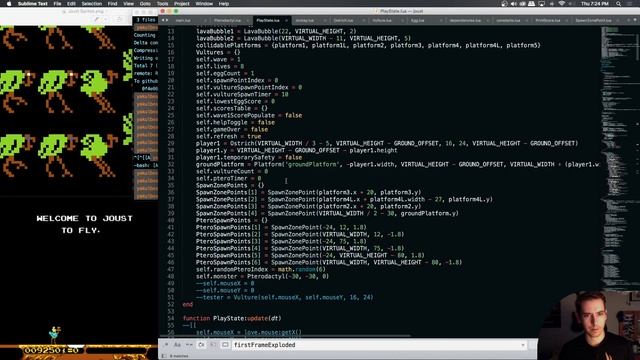Switch to the PrintScore.lua tab

[548, 20]
